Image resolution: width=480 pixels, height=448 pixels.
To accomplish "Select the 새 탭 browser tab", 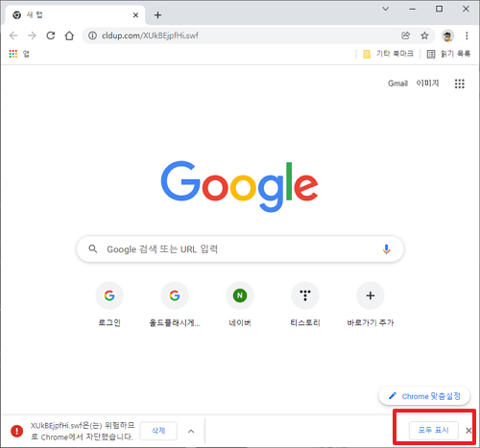I will [x=74, y=15].
